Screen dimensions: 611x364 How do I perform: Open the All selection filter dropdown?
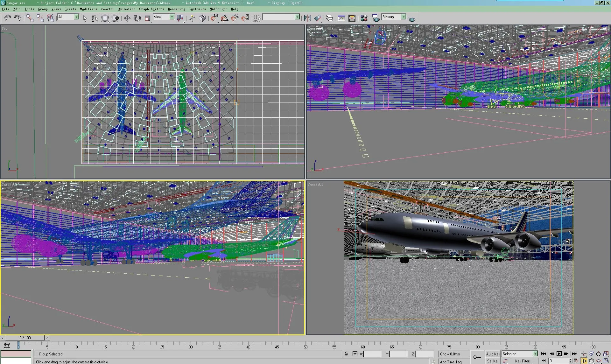[76, 17]
